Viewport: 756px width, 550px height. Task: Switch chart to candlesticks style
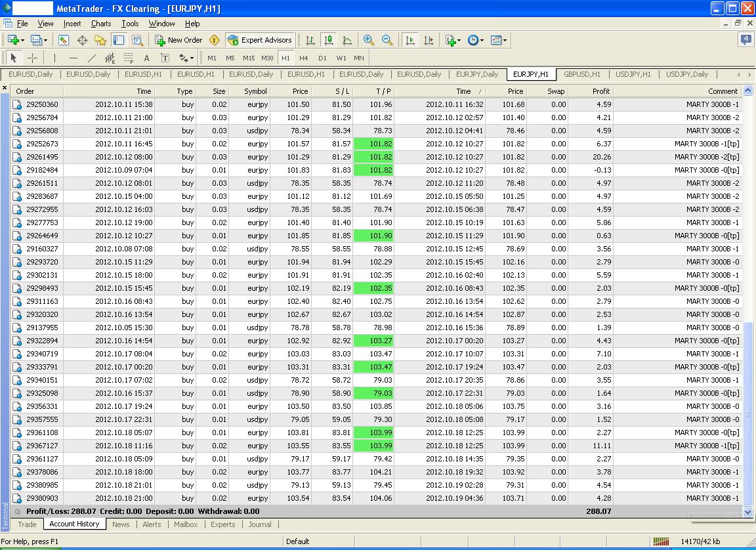coord(329,41)
